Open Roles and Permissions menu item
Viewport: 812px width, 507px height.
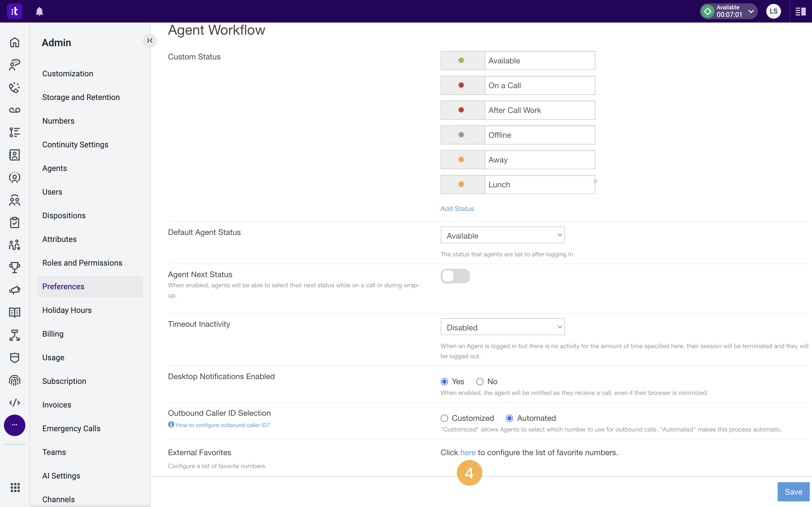82,263
